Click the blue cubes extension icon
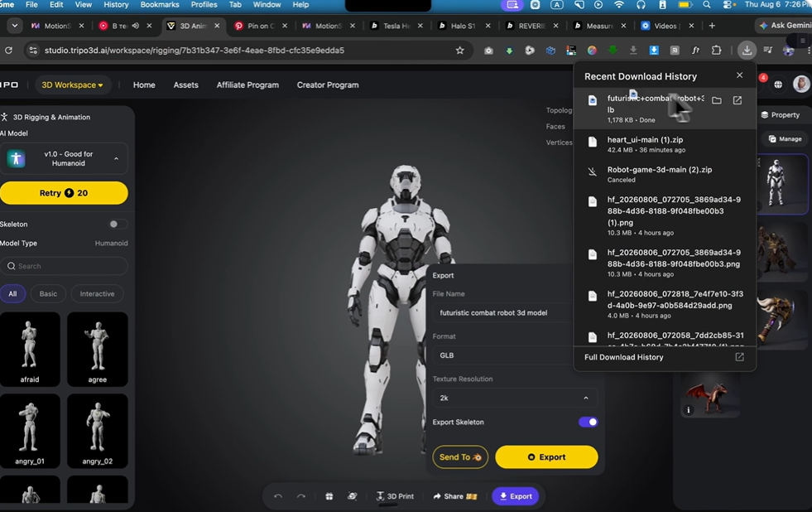 550,51
